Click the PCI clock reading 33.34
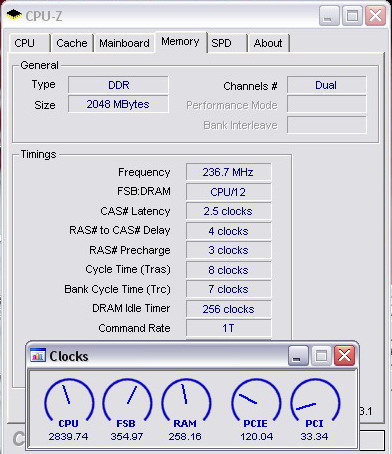Viewport: 392px width, 454px height. pyautogui.click(x=314, y=436)
